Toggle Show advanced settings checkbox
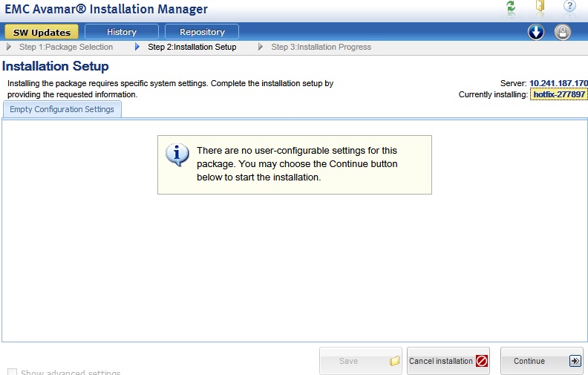Viewport: 588px width, 375px height. (13, 372)
